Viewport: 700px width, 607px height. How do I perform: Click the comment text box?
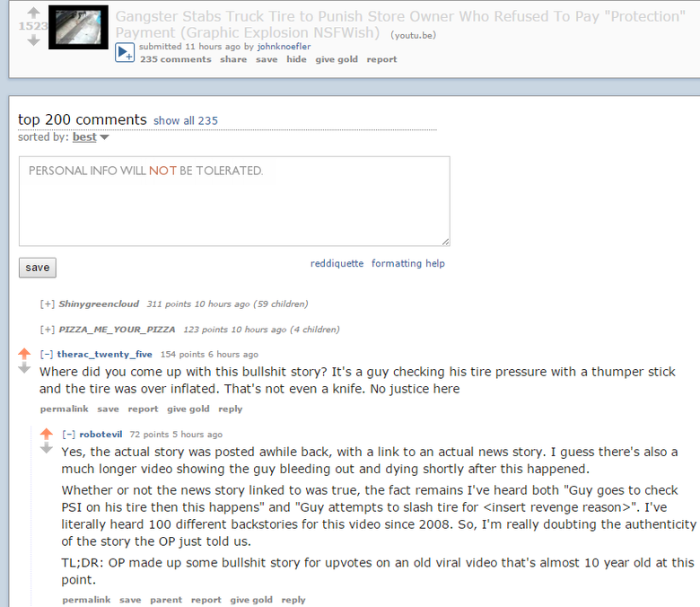click(x=234, y=201)
